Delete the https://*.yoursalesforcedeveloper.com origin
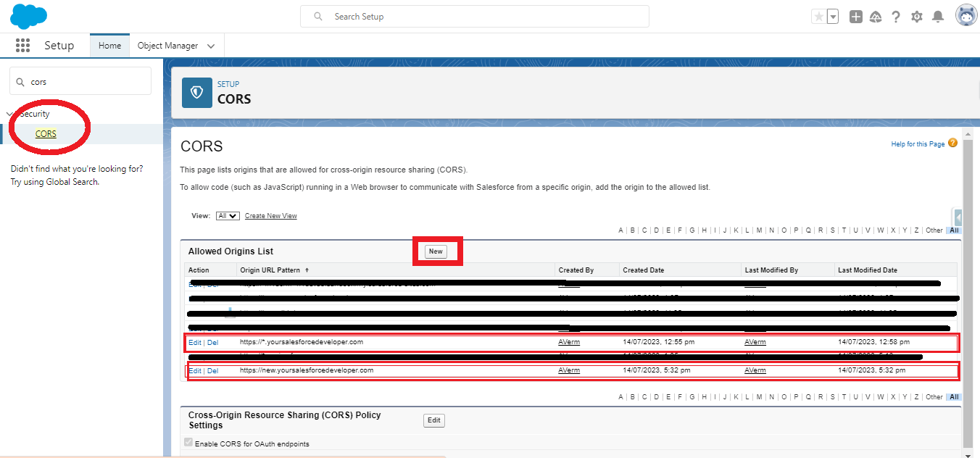This screenshot has height=458, width=980. [212, 342]
